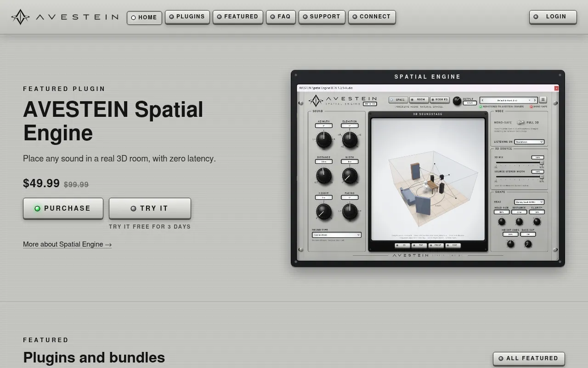
Task: Click the Source Stereo Width slider handle
Action: [x=542, y=177]
